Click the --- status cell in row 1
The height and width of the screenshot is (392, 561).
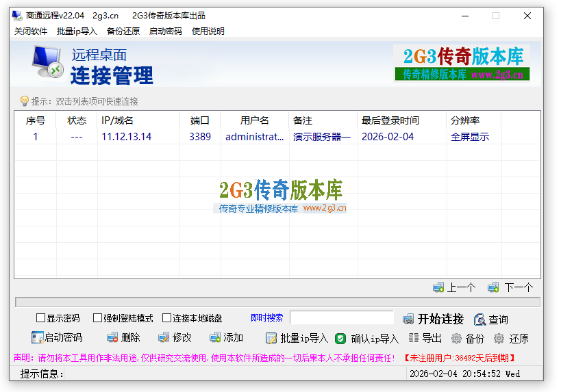(x=77, y=137)
